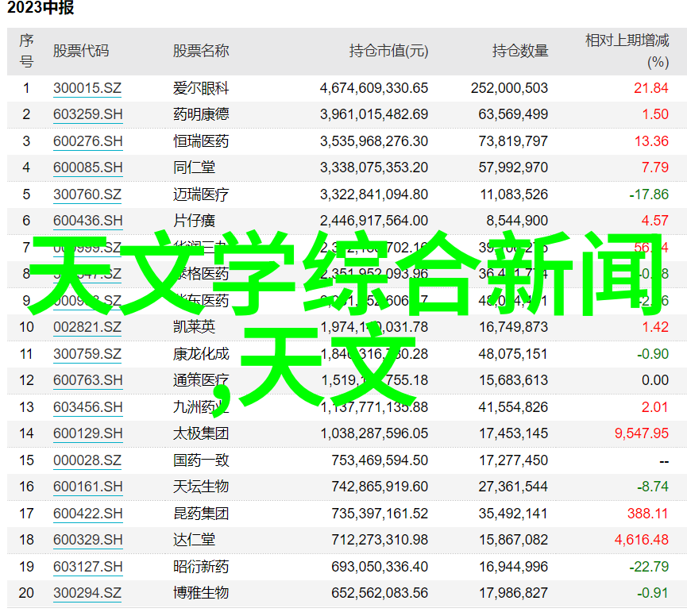Image resolution: width=687 pixels, height=616 pixels.
Task: Click change value 21.84
Action: (651, 88)
